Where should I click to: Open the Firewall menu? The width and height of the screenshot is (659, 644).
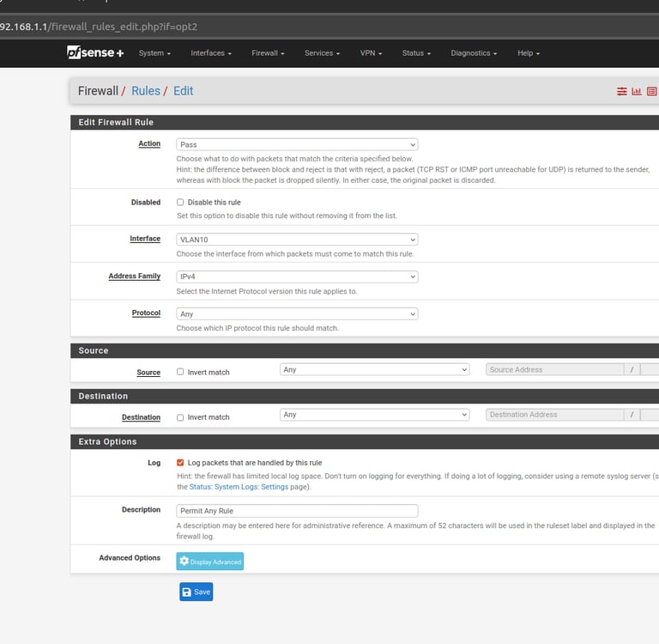(268, 53)
